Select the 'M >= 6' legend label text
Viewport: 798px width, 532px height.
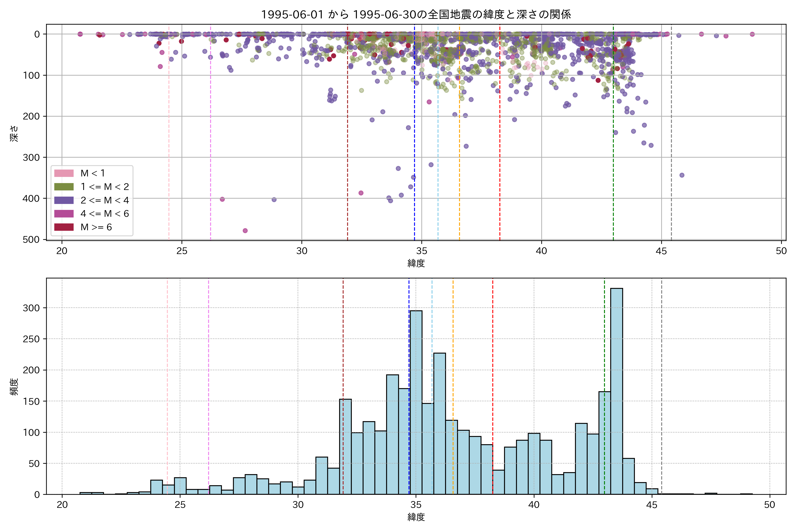pos(96,227)
